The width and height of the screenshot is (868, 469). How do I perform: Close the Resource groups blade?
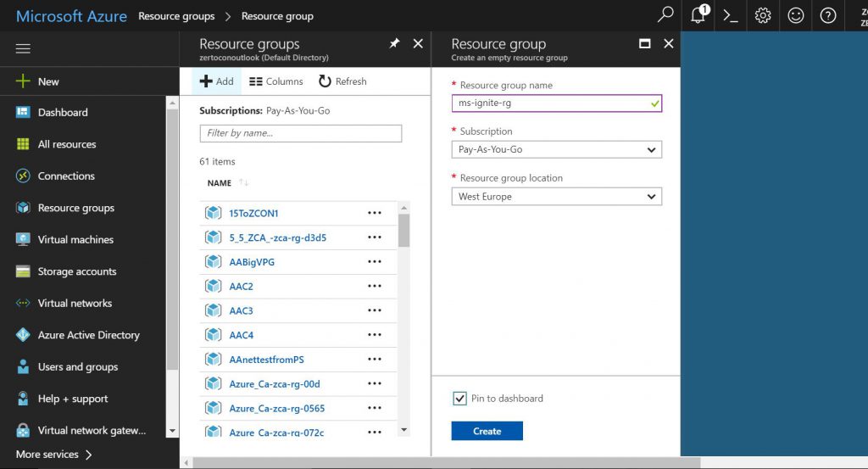pos(418,43)
